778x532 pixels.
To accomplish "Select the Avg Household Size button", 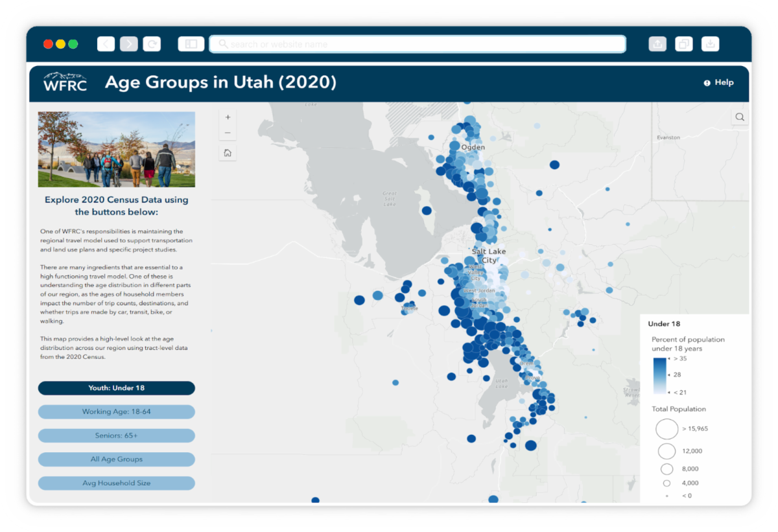I will coord(117,483).
